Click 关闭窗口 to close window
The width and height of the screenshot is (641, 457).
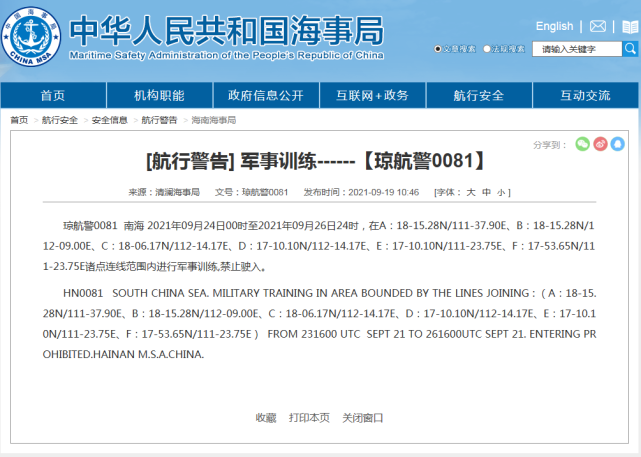(363, 418)
